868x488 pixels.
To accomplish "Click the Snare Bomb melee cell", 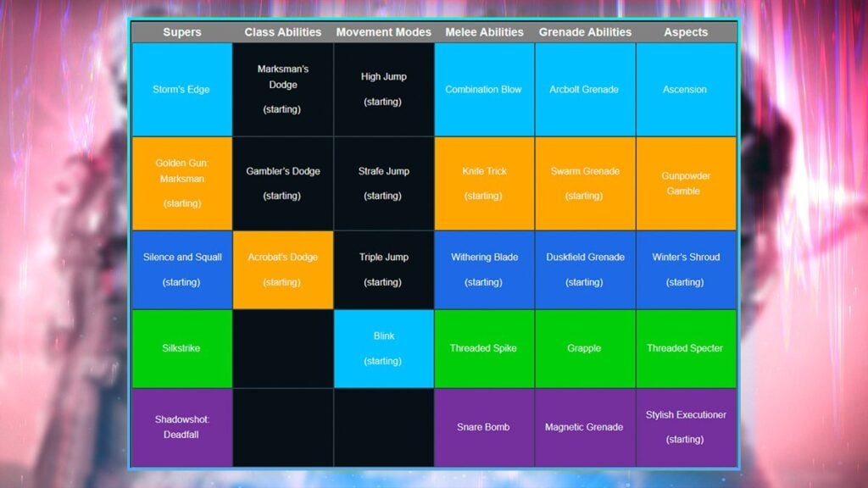I will [484, 427].
